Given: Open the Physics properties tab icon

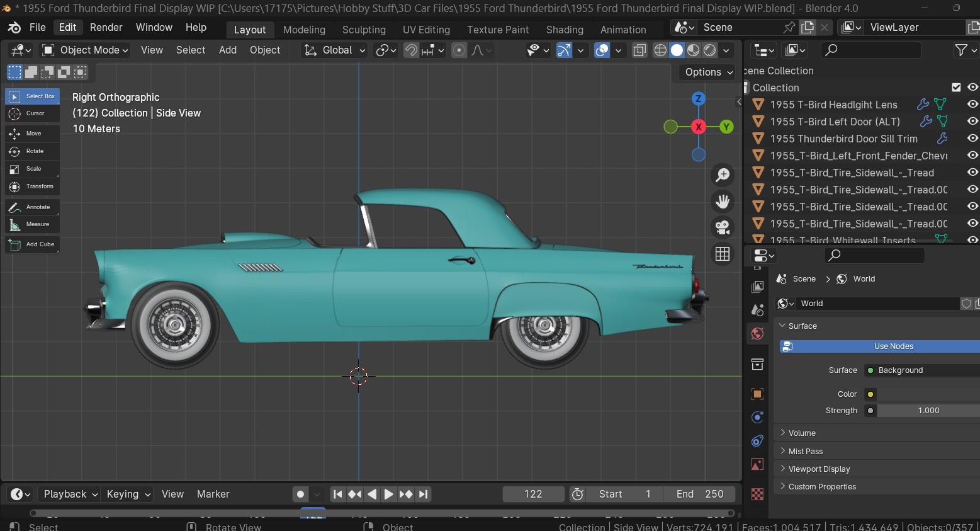Looking at the screenshot, I should (x=757, y=417).
